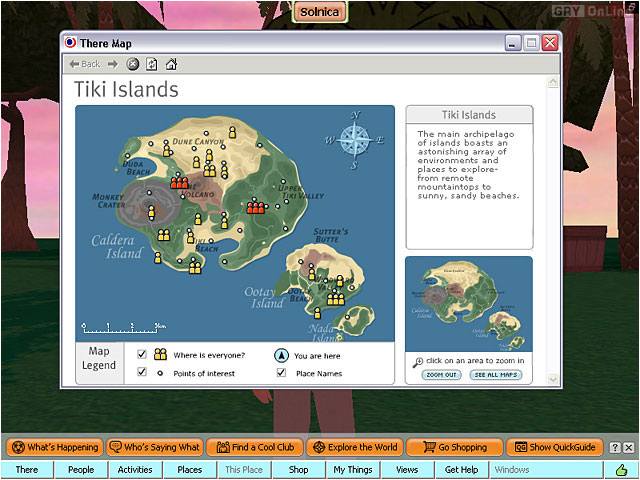Minimize the There Map window

click(x=513, y=42)
